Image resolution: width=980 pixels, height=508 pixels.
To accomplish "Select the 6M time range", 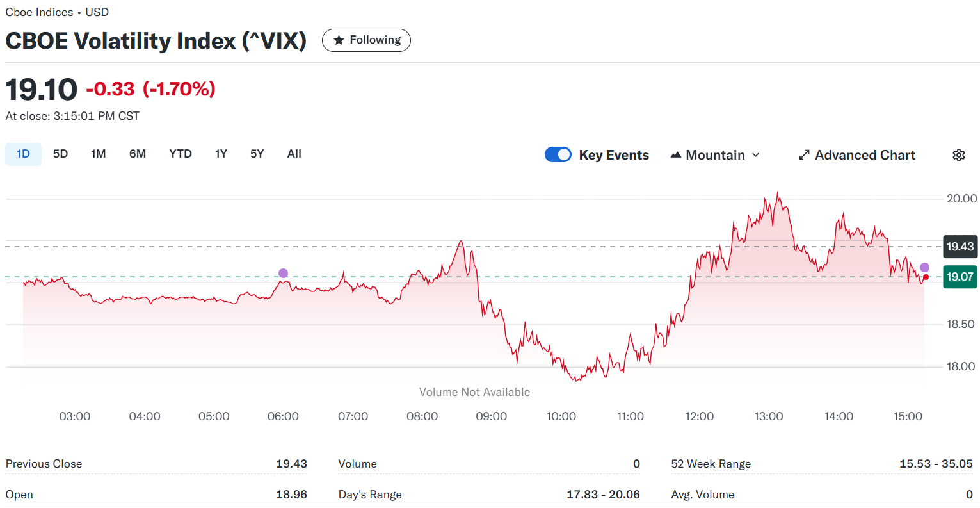I will point(138,154).
